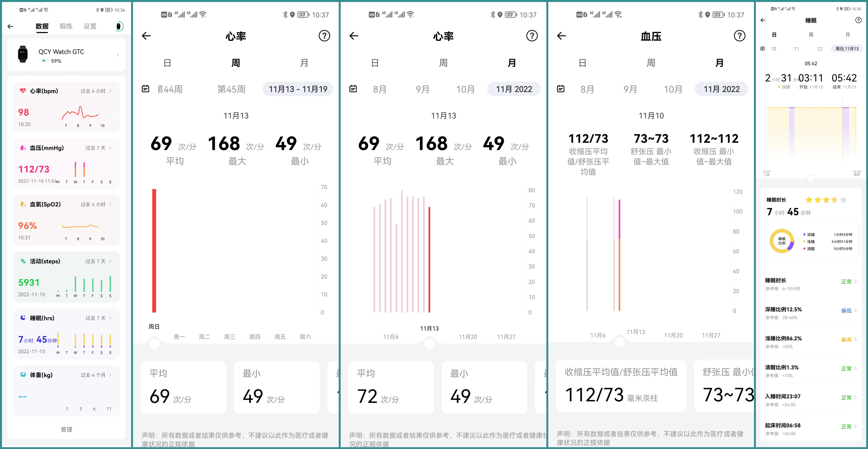
Task: Switch to the 锻炼 tab
Action: (x=66, y=26)
